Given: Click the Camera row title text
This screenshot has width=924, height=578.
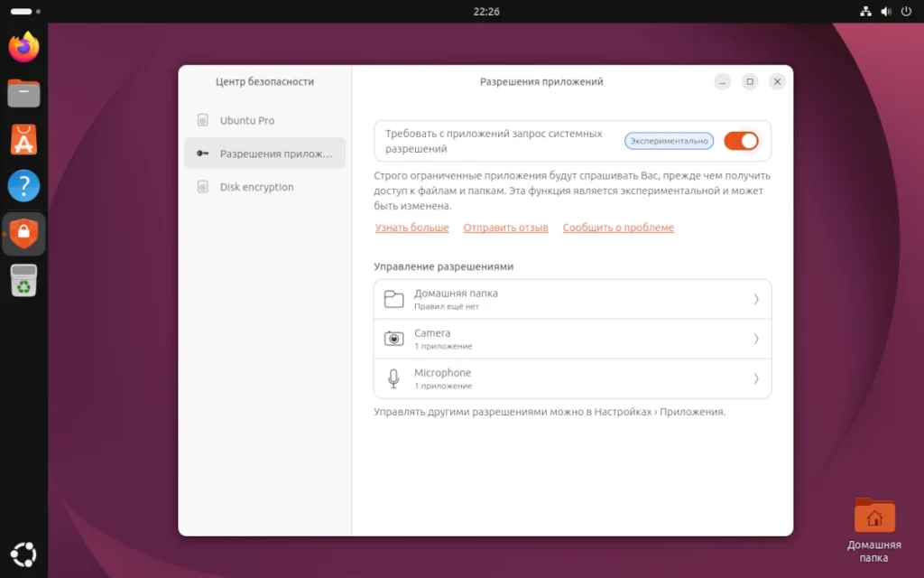Looking at the screenshot, I should click(432, 333).
